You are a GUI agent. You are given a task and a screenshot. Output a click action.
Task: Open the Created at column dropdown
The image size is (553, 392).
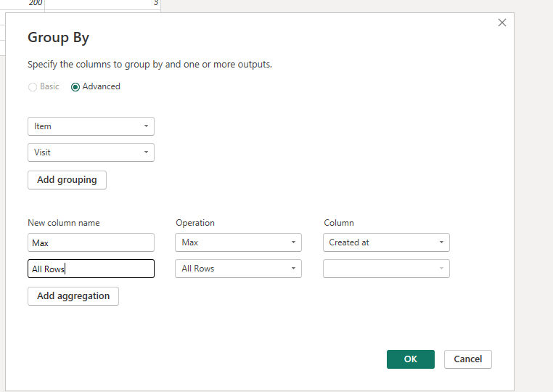click(x=386, y=242)
